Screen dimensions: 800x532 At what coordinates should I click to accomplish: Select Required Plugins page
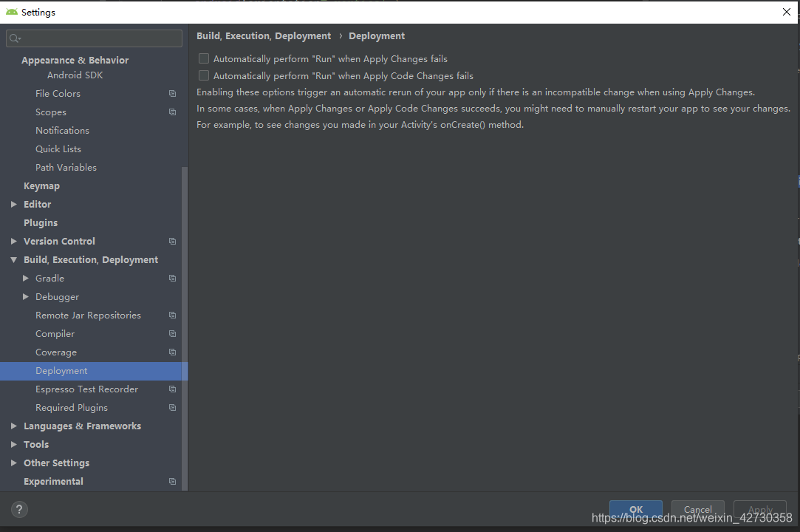pos(72,407)
